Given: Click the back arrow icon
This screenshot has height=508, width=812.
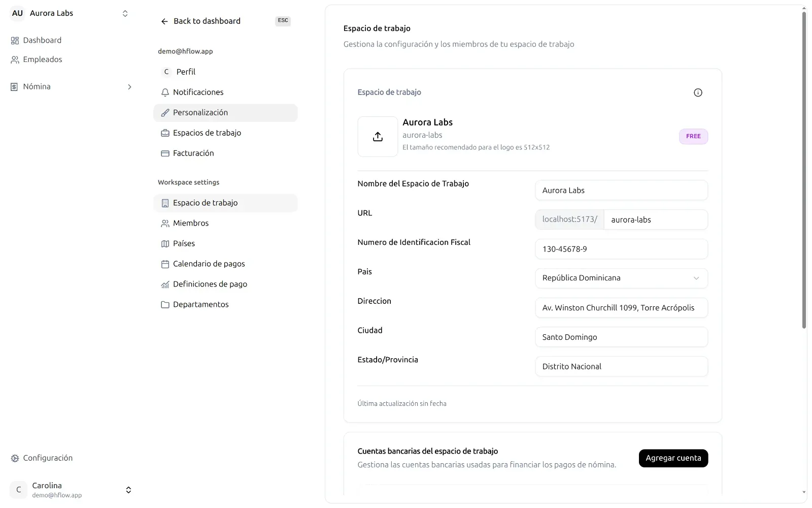Looking at the screenshot, I should pyautogui.click(x=164, y=21).
